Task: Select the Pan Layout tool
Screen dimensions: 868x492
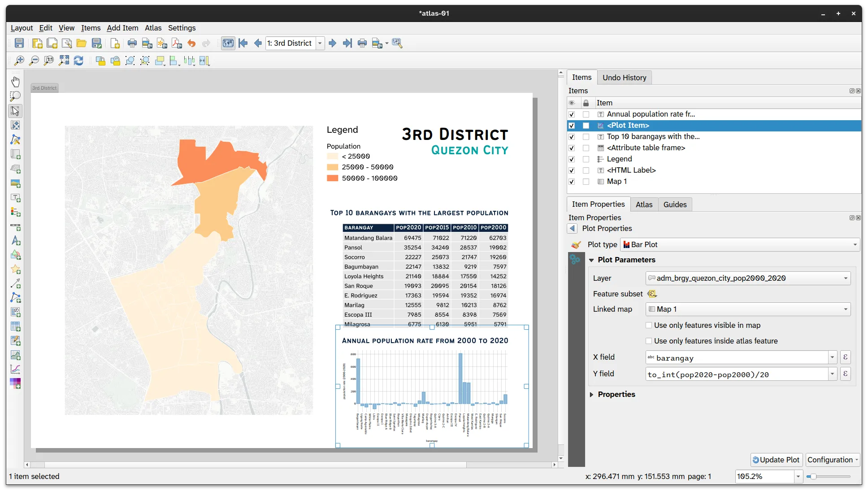Action: pos(16,81)
